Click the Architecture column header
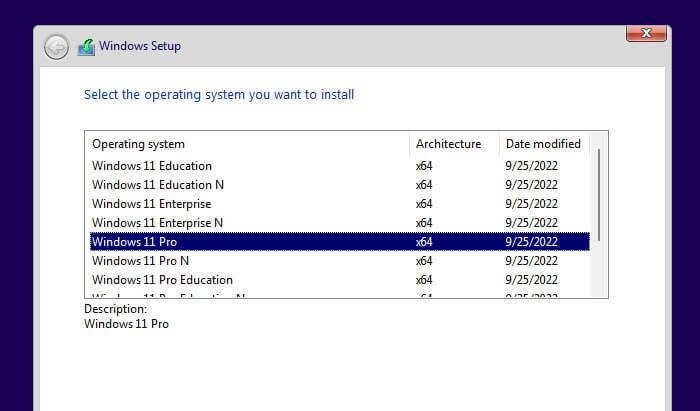 (454, 144)
